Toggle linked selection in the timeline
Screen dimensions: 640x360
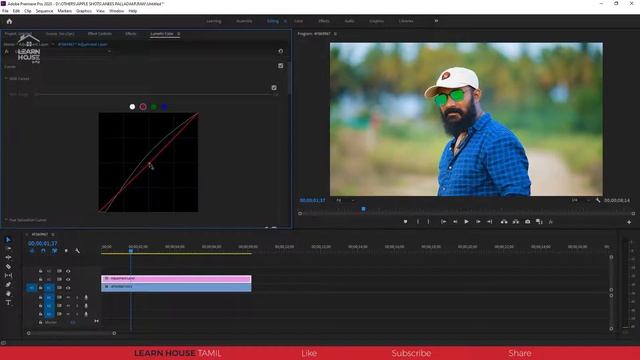(x=55, y=251)
